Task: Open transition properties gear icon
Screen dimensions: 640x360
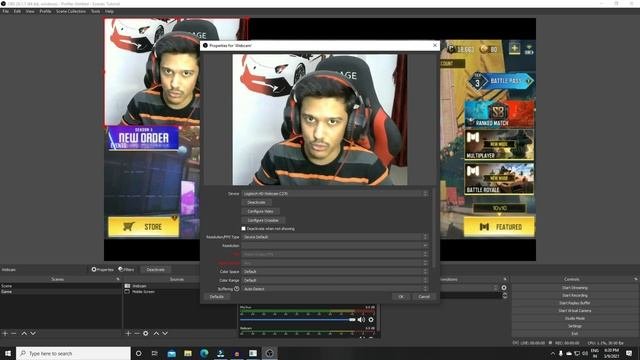Action: coord(504,288)
